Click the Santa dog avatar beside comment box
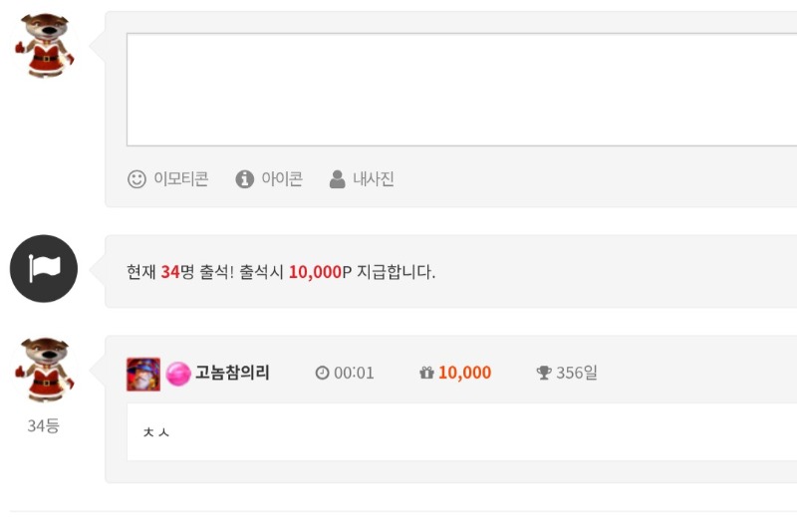This screenshot has width=797, height=532. click(x=44, y=46)
